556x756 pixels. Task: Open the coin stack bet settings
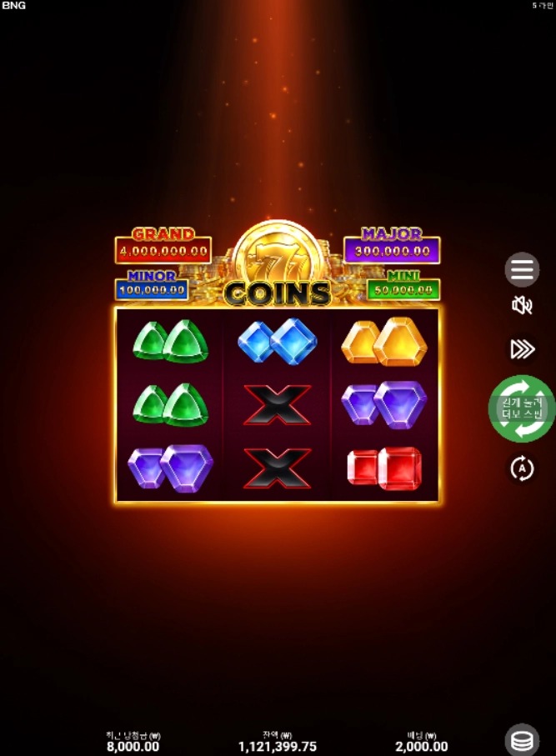[522, 740]
